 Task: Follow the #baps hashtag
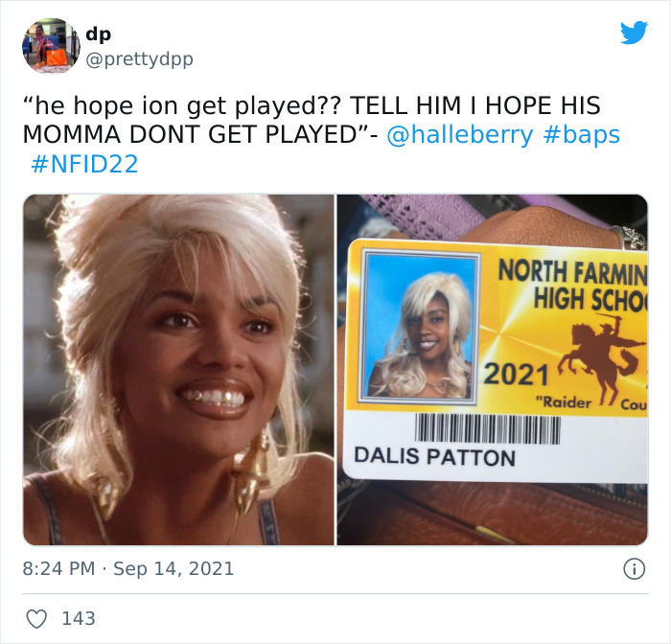point(581,135)
